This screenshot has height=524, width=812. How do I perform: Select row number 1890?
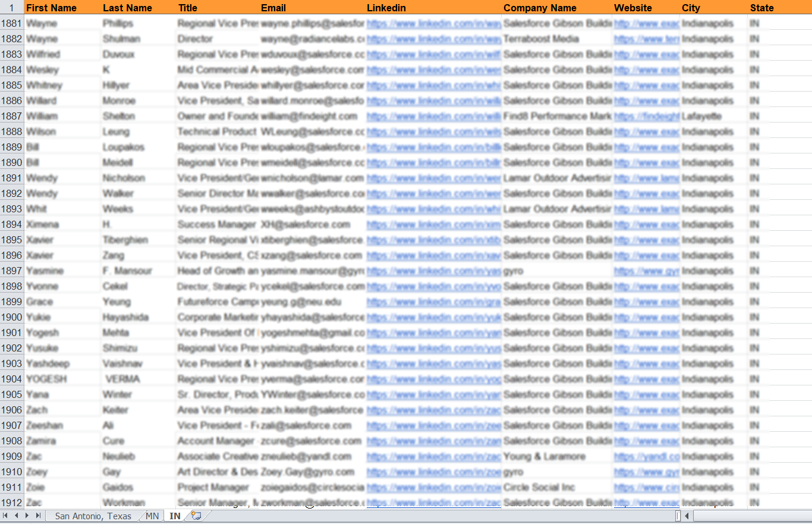tap(12, 162)
